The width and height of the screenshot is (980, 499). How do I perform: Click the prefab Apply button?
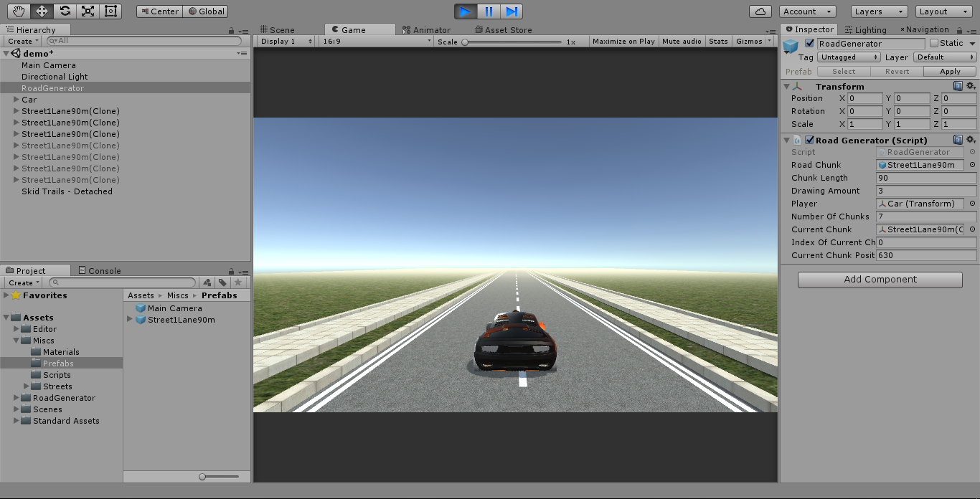[x=950, y=72]
